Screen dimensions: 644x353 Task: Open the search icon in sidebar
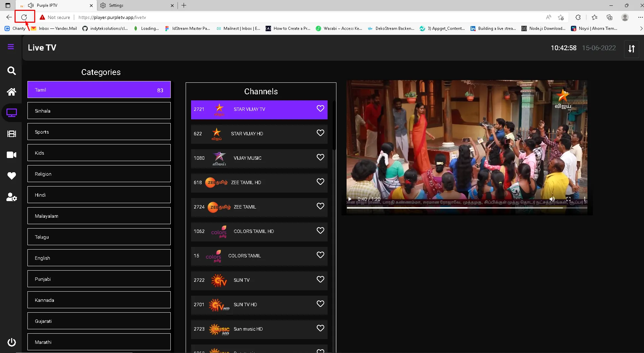click(12, 71)
